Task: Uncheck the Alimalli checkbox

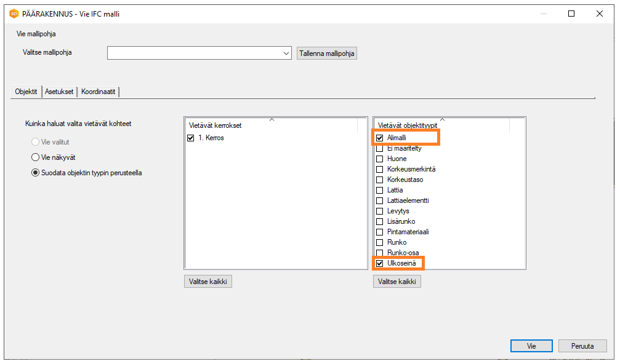Action: point(380,138)
